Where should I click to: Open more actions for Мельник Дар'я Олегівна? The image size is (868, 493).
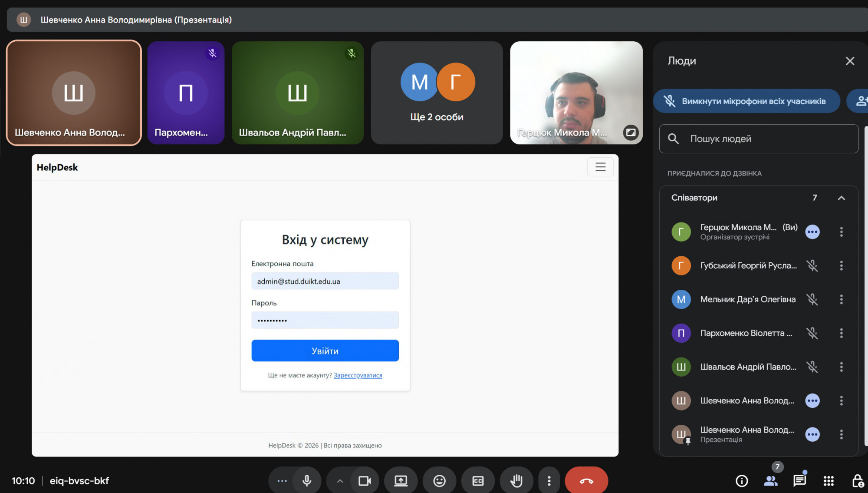(x=841, y=299)
